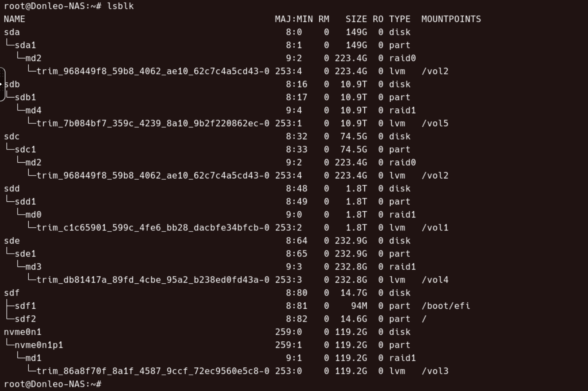
Task: Select the lsblk command text
Action: click(x=120, y=6)
